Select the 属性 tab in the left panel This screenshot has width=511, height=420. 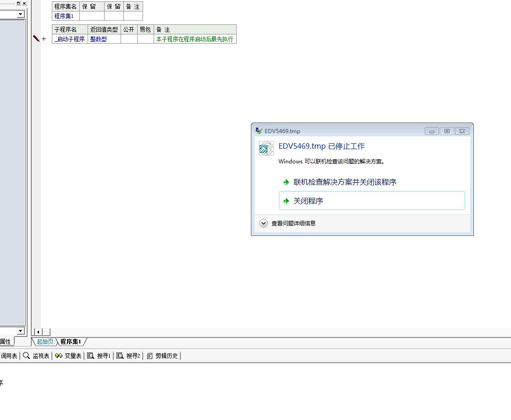(5, 342)
